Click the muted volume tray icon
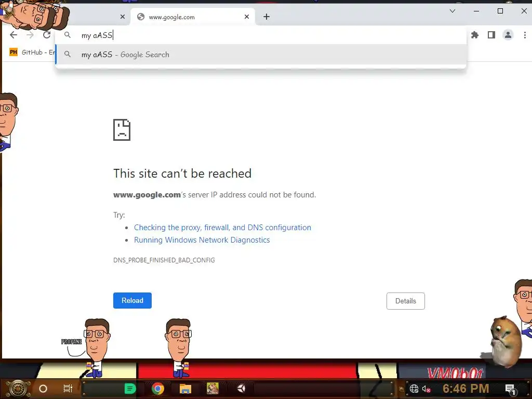This screenshot has width=532, height=399. [426, 389]
